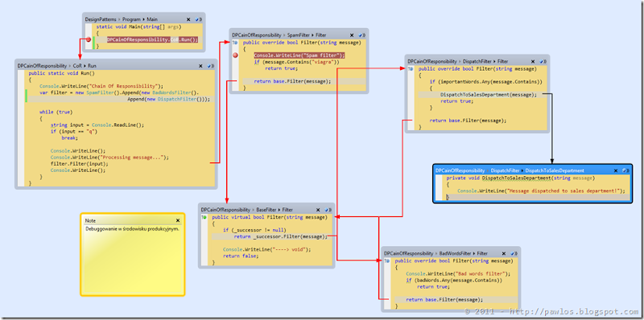644x320 pixels.
Task: Click Note text "Debuggowanie w środowisku produkcyjnym"
Action: point(132,229)
